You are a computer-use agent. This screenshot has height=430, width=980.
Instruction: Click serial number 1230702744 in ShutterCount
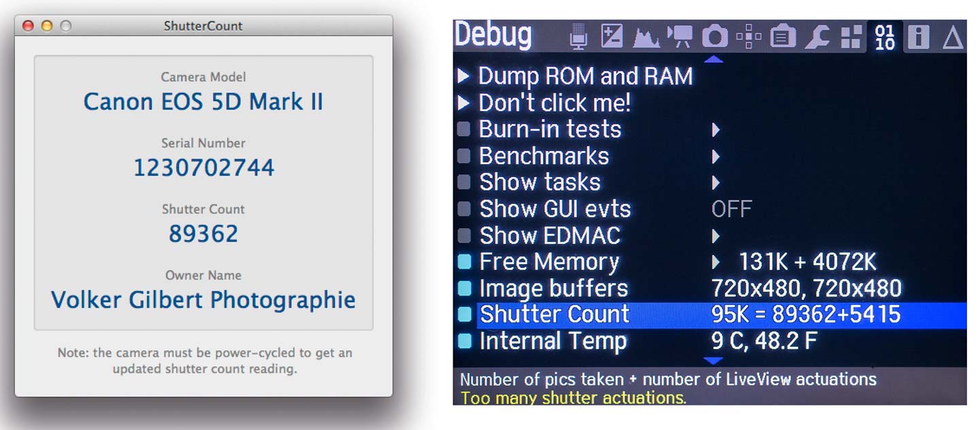pyautogui.click(x=203, y=167)
